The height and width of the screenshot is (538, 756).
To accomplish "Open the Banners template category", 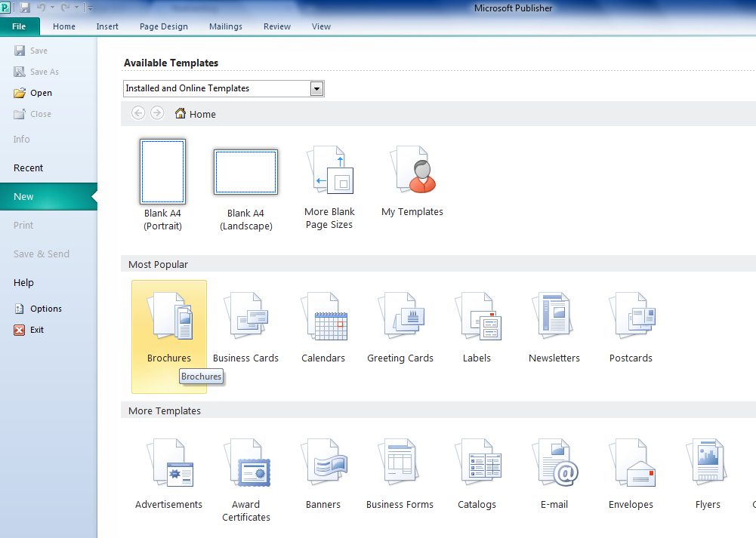I will tap(323, 474).
